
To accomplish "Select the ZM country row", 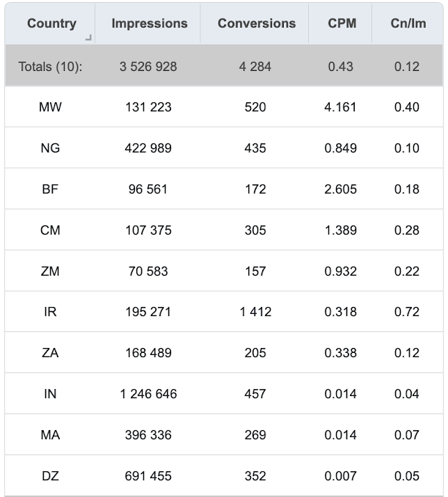I will [x=224, y=271].
